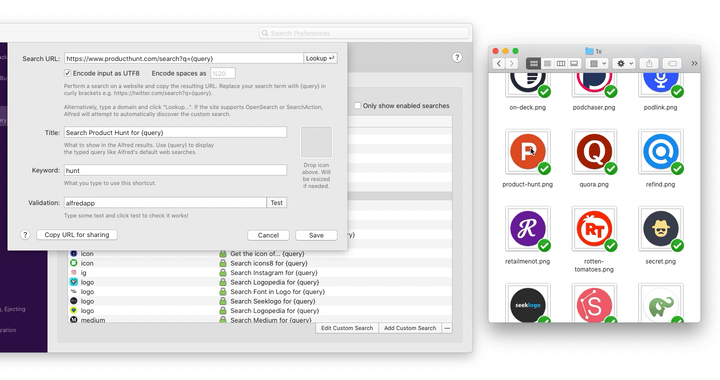
Task: Select the secret.png file icon
Action: click(x=661, y=229)
